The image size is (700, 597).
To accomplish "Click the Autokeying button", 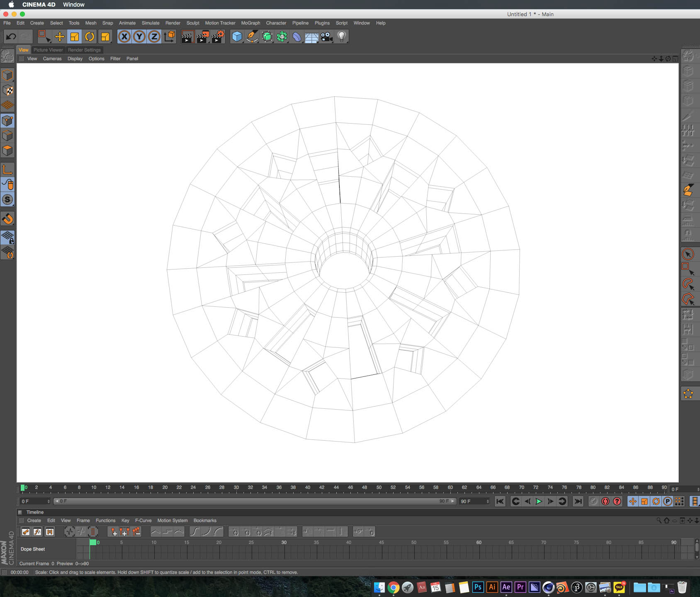I will coord(605,501).
